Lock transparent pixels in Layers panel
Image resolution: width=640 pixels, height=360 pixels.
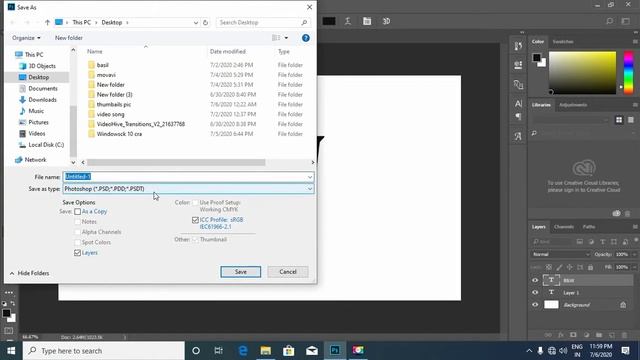click(549, 267)
